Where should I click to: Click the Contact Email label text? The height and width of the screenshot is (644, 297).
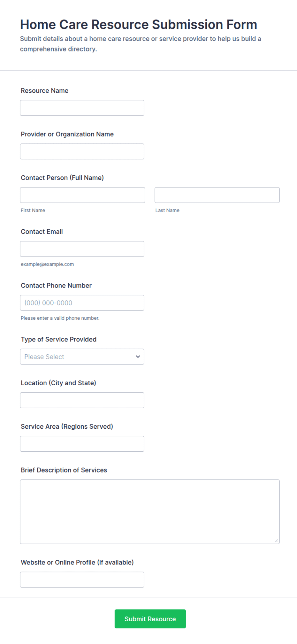pos(42,232)
